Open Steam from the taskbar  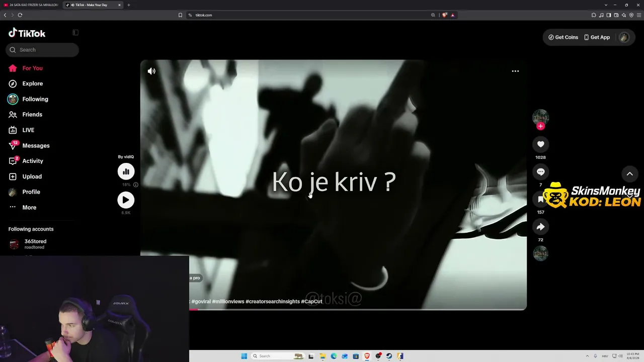point(389,356)
